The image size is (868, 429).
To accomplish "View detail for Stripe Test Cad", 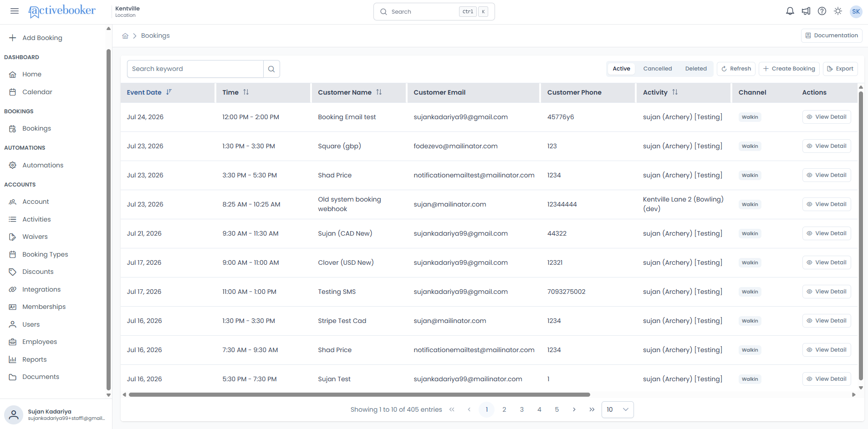I will (827, 321).
